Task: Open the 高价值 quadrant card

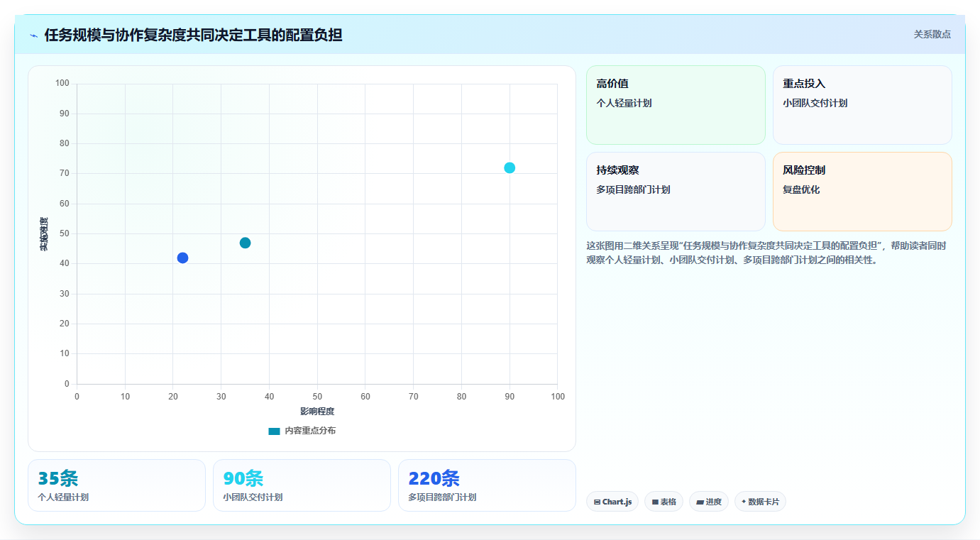Action: click(676, 105)
